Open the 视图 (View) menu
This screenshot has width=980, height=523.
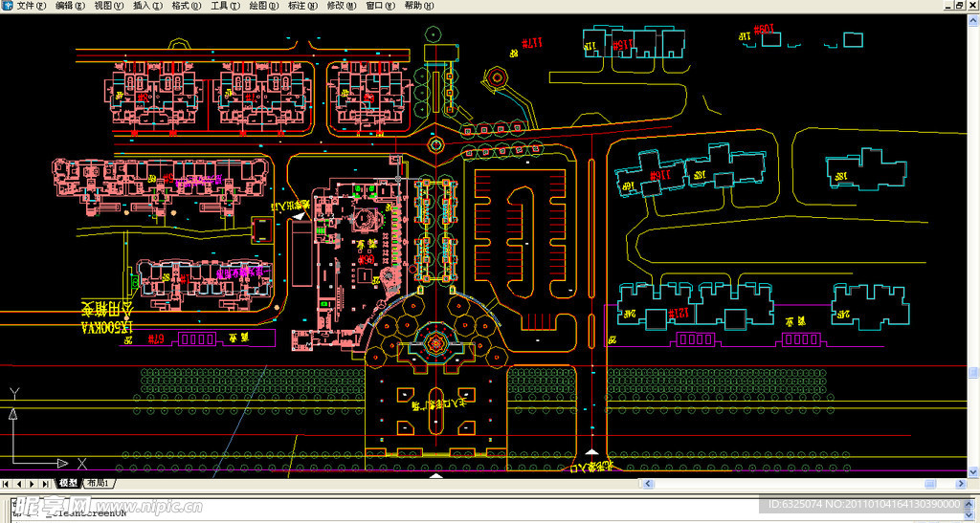click(x=108, y=6)
